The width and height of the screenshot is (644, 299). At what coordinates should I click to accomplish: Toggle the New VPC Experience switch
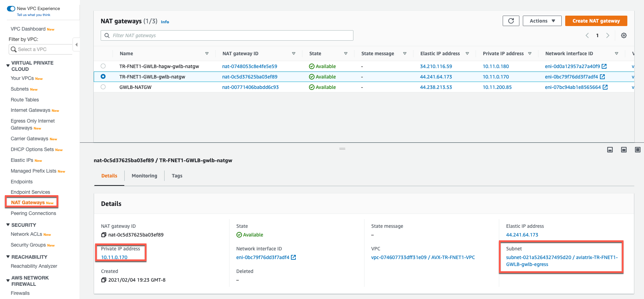[11, 9]
